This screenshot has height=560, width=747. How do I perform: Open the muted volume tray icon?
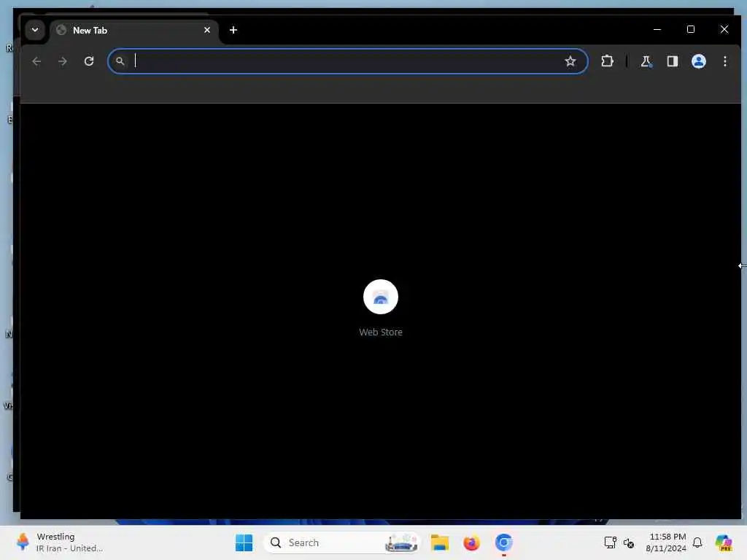[x=629, y=542]
